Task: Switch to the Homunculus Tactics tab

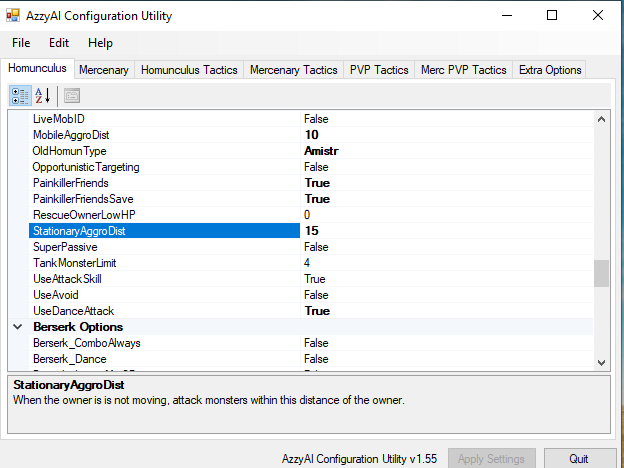Action: click(189, 70)
